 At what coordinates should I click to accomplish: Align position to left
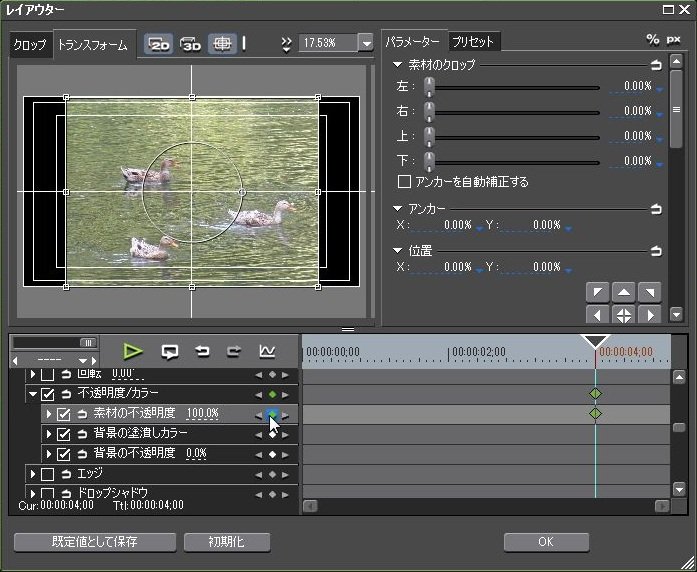(x=598, y=315)
